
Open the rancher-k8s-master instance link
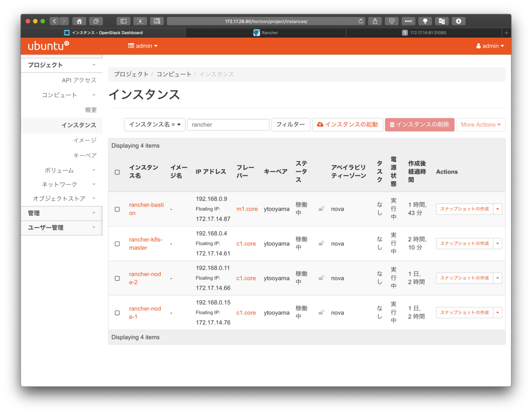(146, 244)
